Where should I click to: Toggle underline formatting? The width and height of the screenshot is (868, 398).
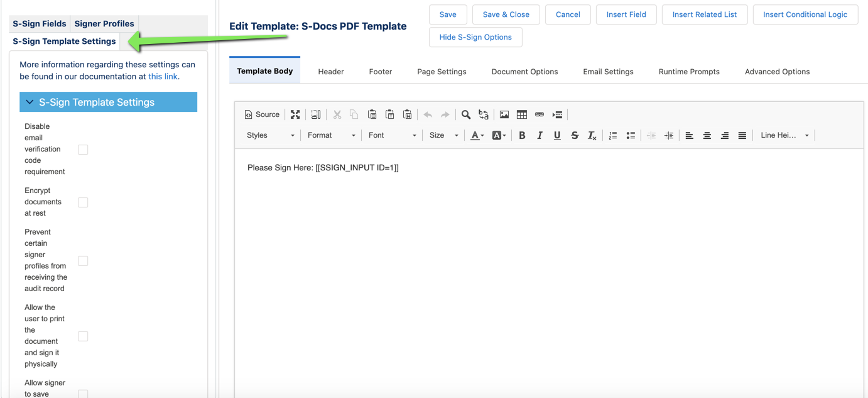click(557, 135)
